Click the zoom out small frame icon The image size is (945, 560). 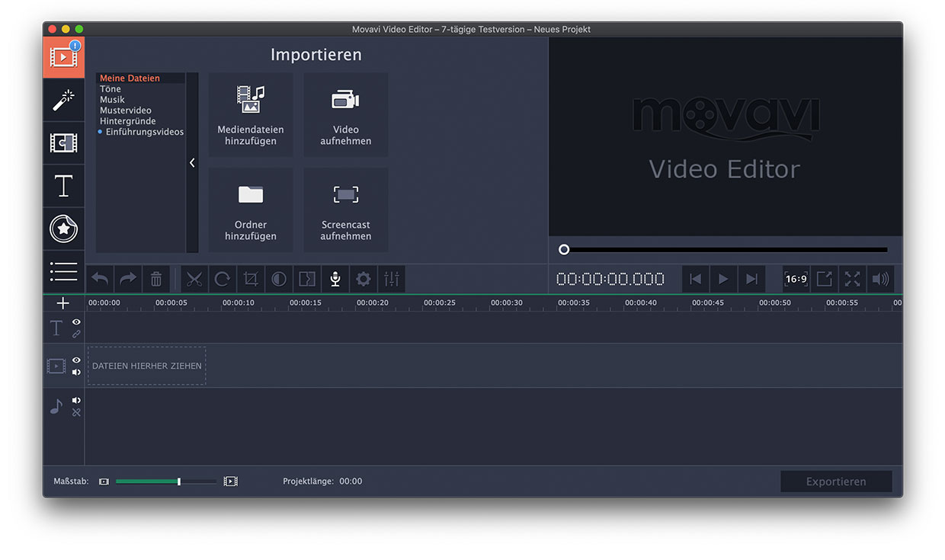coord(104,482)
